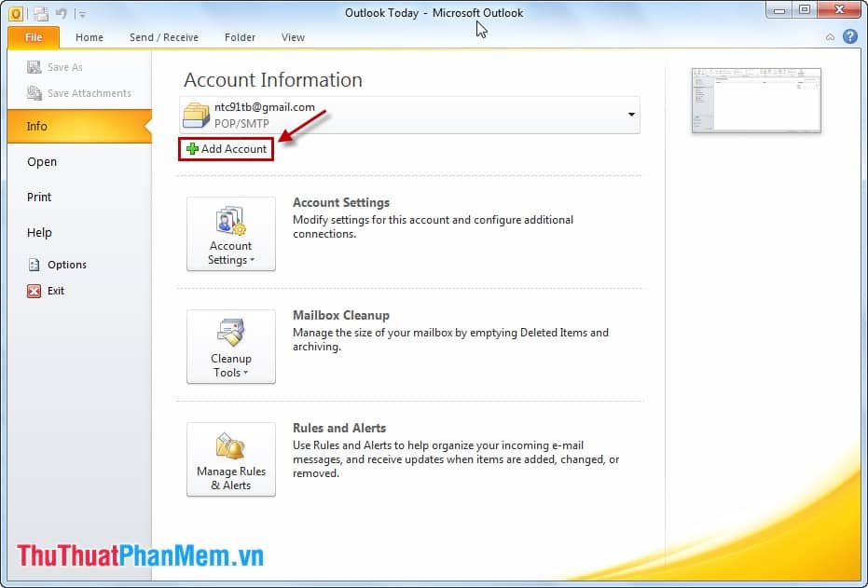The height and width of the screenshot is (588, 868).
Task: Click the Outlook program icon in title bar
Action: point(16,14)
